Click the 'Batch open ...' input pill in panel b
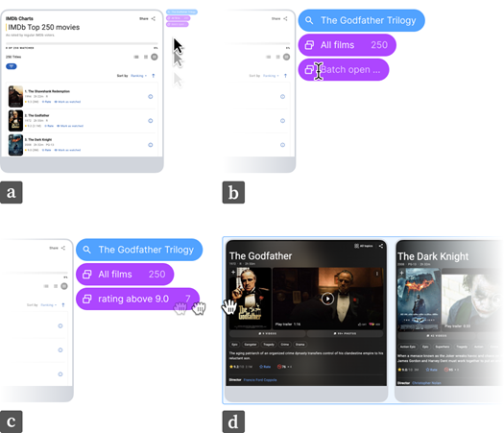The height and width of the screenshot is (433, 504). [x=344, y=69]
